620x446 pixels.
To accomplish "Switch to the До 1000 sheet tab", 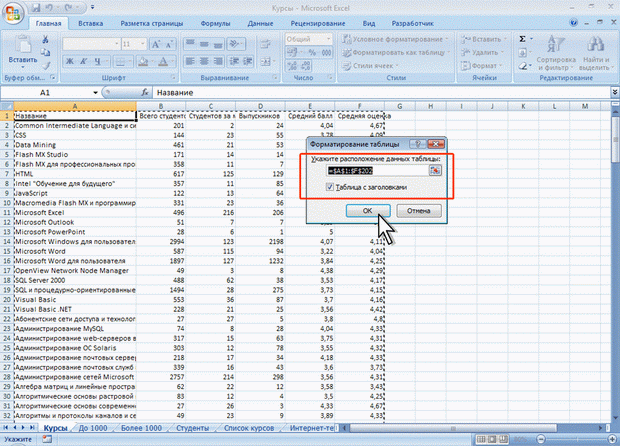I will tap(93, 428).
